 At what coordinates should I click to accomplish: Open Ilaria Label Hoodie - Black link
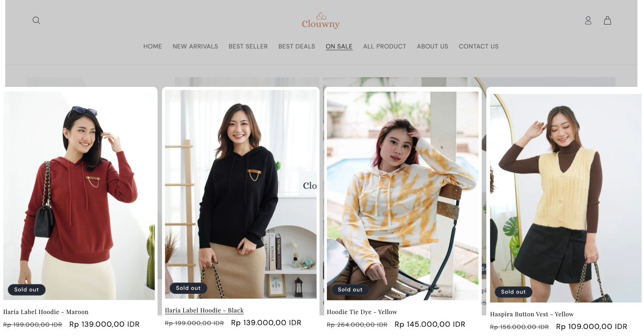tap(204, 310)
